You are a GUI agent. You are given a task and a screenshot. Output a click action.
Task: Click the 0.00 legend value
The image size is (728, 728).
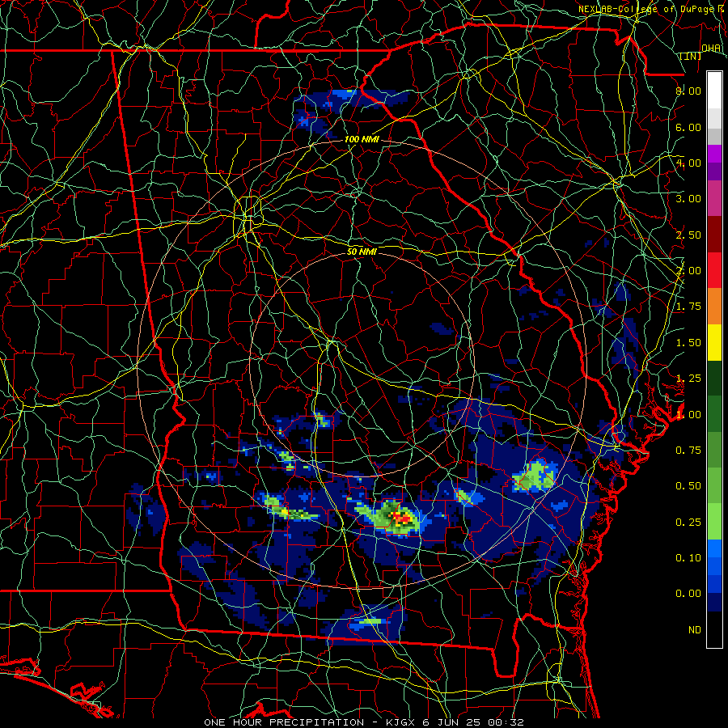[688, 594]
